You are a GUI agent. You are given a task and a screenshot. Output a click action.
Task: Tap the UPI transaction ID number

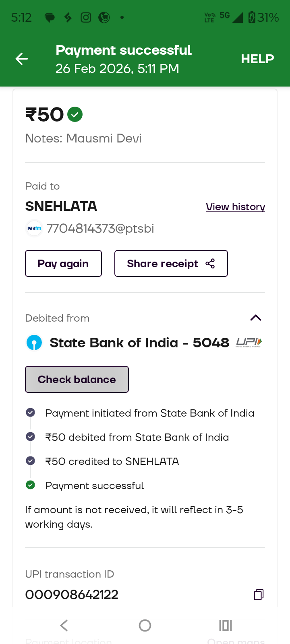[72, 594]
